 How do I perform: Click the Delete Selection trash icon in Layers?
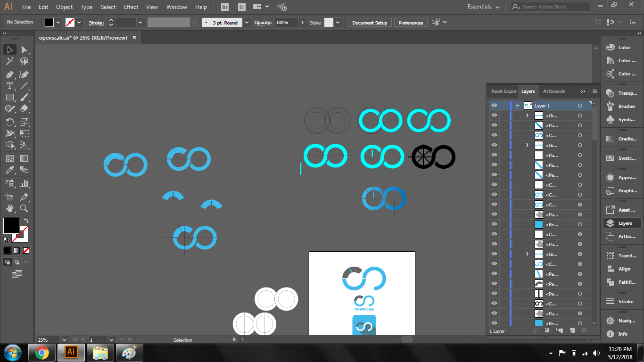click(x=585, y=331)
